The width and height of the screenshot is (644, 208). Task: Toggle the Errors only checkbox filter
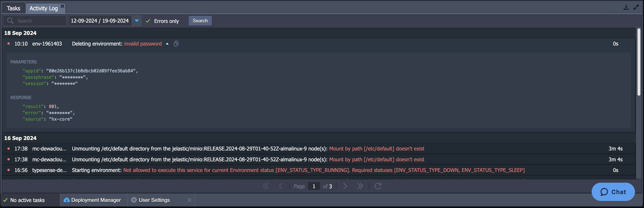click(x=147, y=21)
